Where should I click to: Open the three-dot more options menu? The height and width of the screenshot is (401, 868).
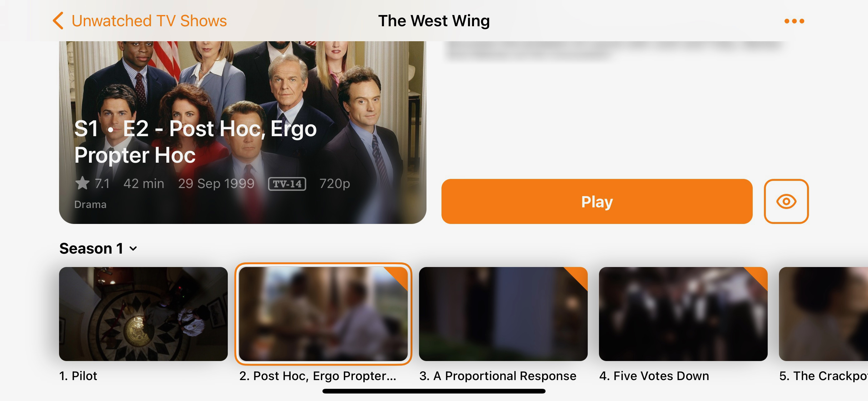[794, 21]
